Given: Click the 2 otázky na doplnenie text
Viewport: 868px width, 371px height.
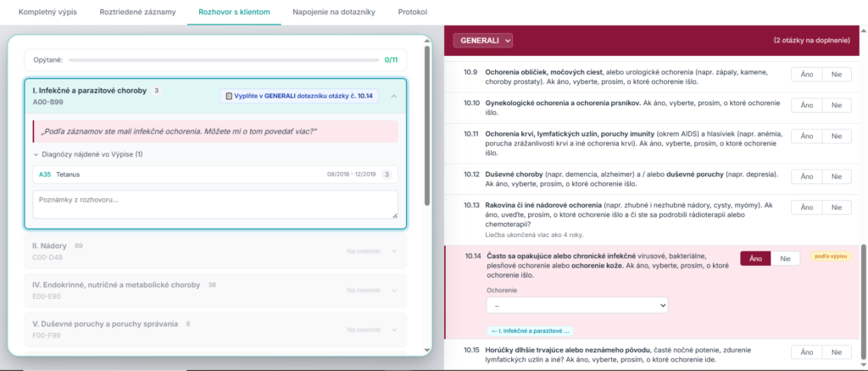Looking at the screenshot, I should coord(811,41).
